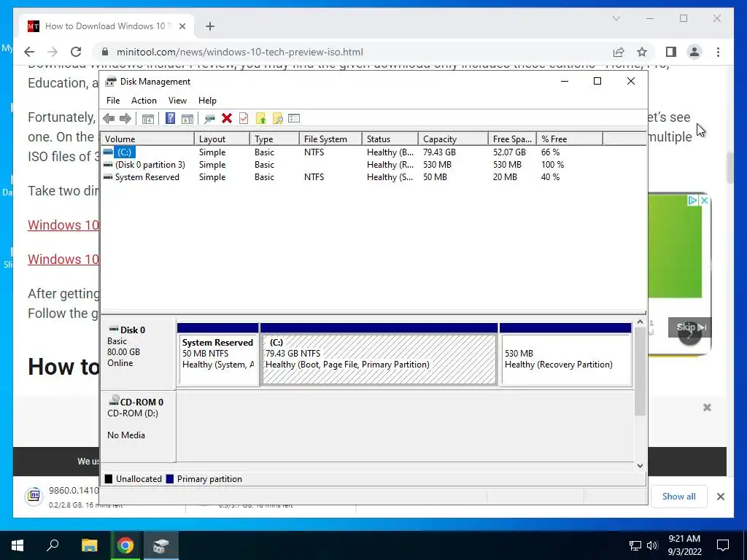Click Show all downloads in Chrome
The image size is (747, 560).
pyautogui.click(x=679, y=497)
